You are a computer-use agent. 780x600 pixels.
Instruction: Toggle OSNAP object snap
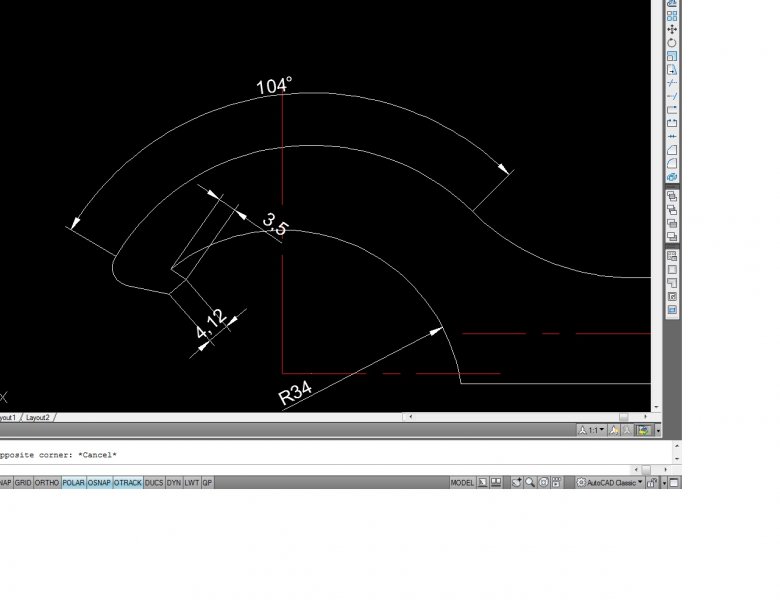tap(99, 483)
